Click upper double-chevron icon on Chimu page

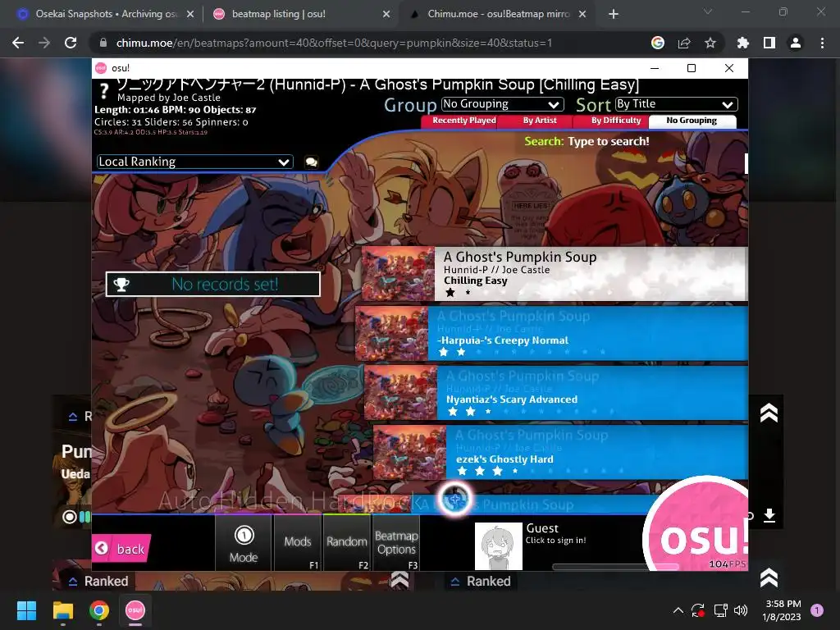(x=769, y=413)
